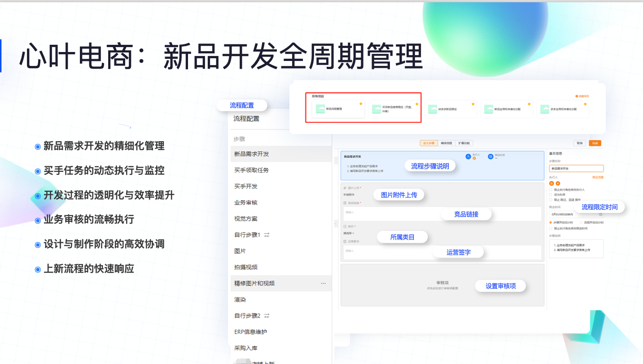This screenshot has width=643, height=364.
Task: Toggle the star on 拼多多新品精选 card
Action: coord(473,104)
